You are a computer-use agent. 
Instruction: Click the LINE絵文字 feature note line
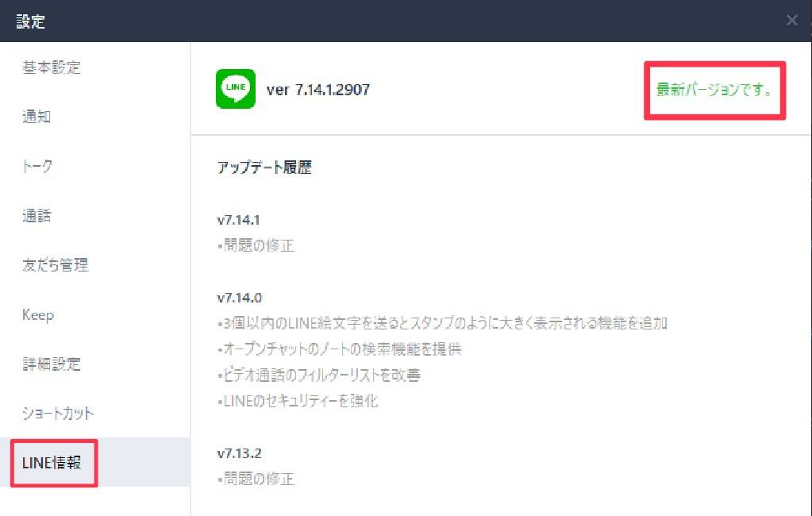pyautogui.click(x=442, y=323)
